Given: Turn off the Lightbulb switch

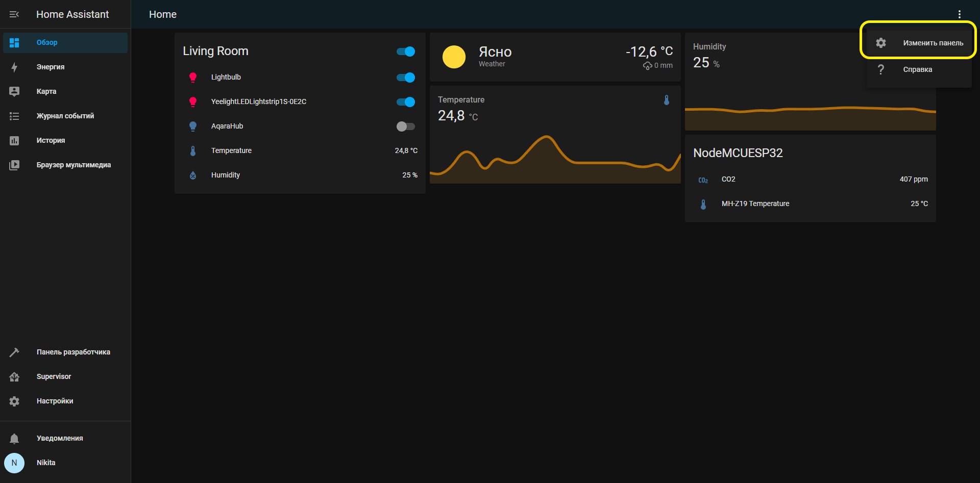Looking at the screenshot, I should click(x=406, y=78).
